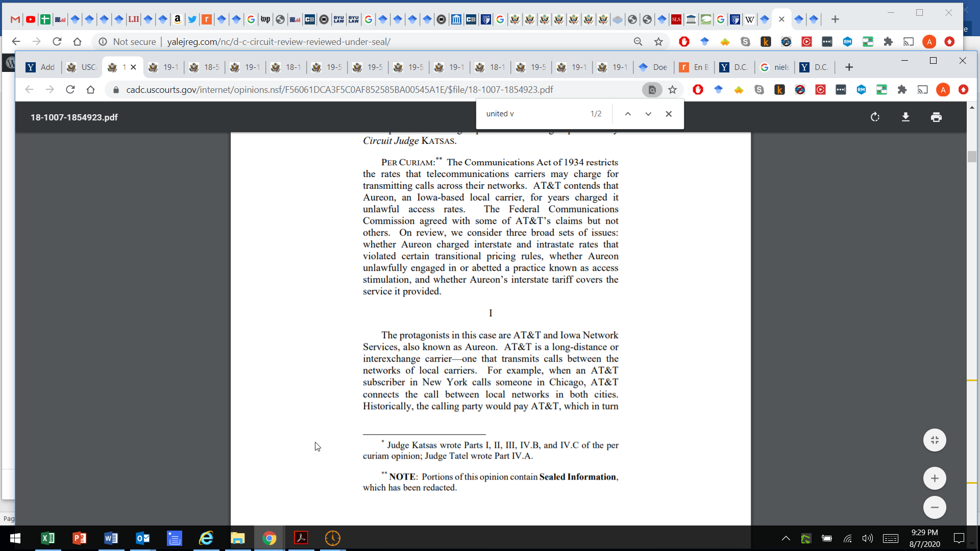The width and height of the screenshot is (980, 551).
Task: Open Gmail tab in back window
Action: click(x=15, y=19)
